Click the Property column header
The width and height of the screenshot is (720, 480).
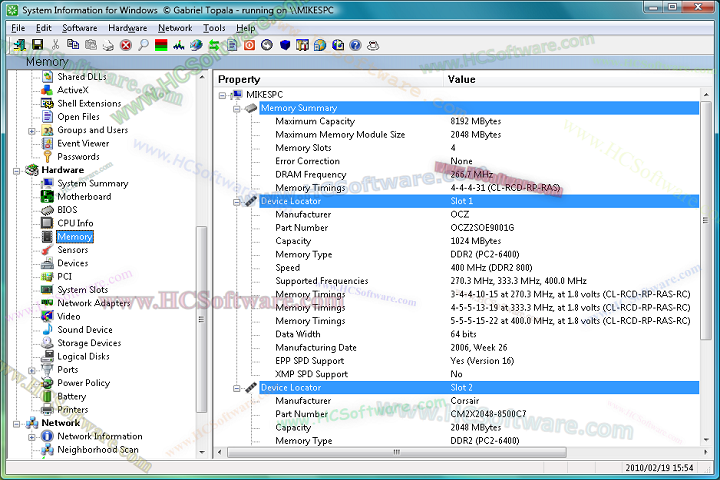point(330,79)
